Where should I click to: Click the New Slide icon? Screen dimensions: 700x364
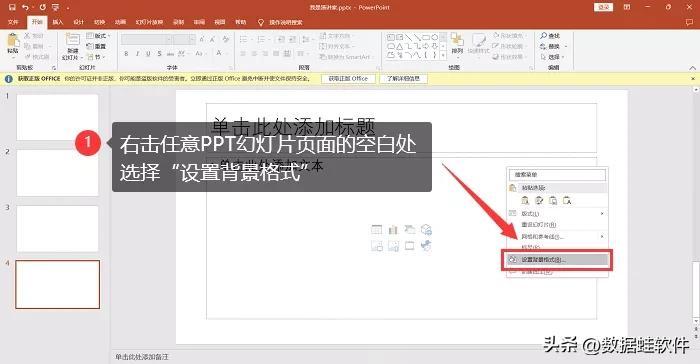pyautogui.click(x=73, y=40)
